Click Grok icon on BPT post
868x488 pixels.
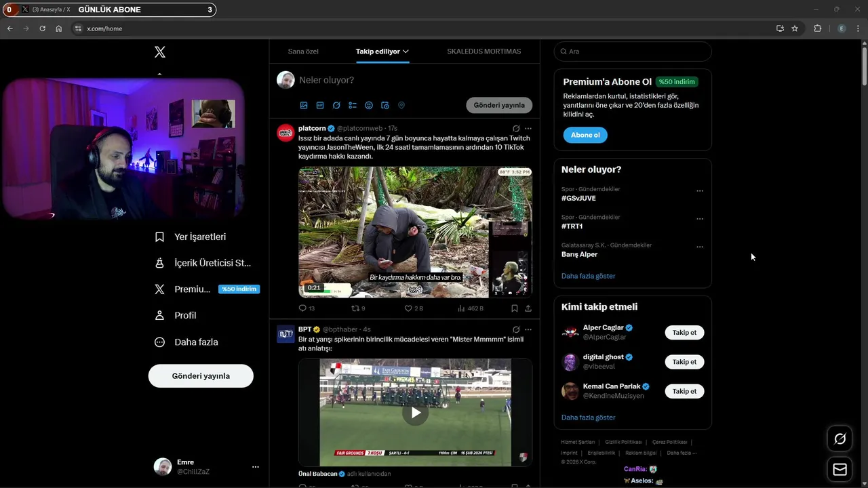click(x=516, y=329)
